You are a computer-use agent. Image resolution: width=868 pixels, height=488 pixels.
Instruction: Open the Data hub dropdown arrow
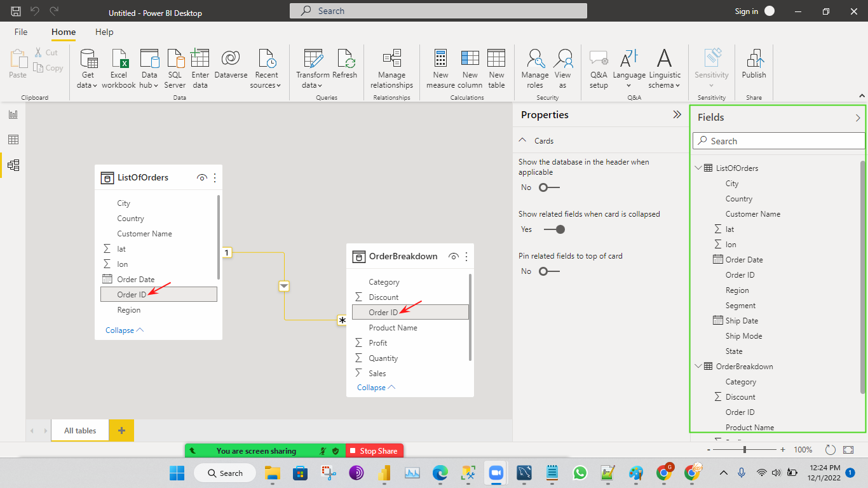(156, 86)
